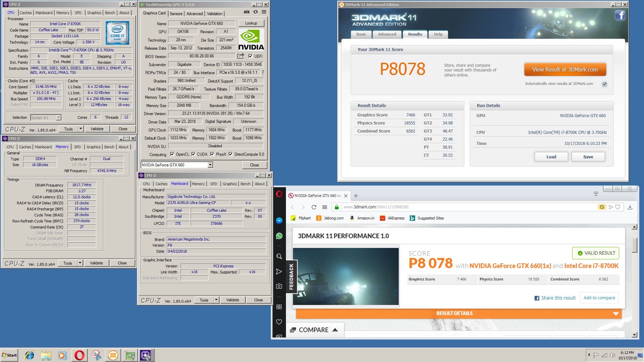Click the GPU-Z screenshot camera icon

tap(247, 12)
